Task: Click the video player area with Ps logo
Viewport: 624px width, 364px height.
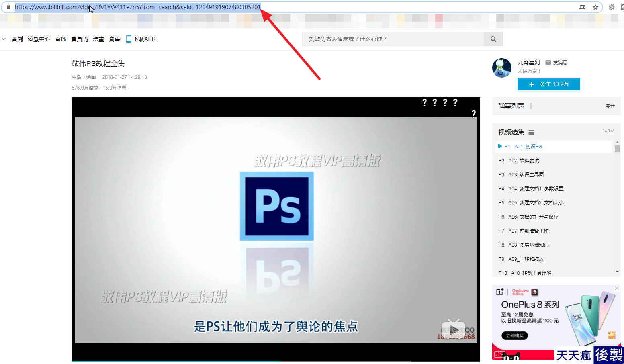Action: [x=276, y=229]
